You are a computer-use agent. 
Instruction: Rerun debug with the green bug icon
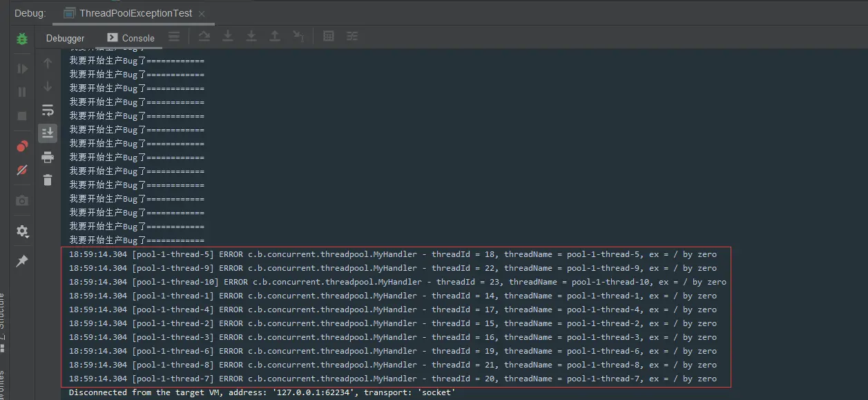point(22,39)
